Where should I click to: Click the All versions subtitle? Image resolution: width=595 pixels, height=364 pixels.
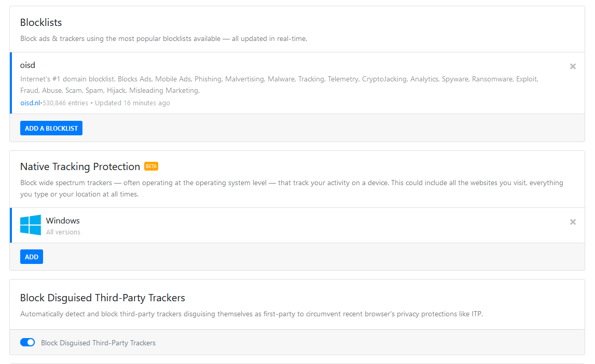(x=63, y=232)
